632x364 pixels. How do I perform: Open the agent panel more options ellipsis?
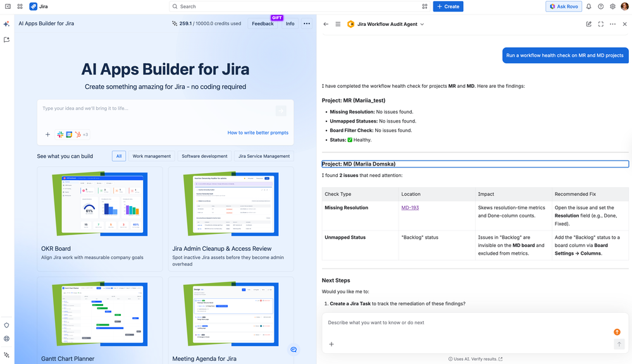[x=612, y=24]
